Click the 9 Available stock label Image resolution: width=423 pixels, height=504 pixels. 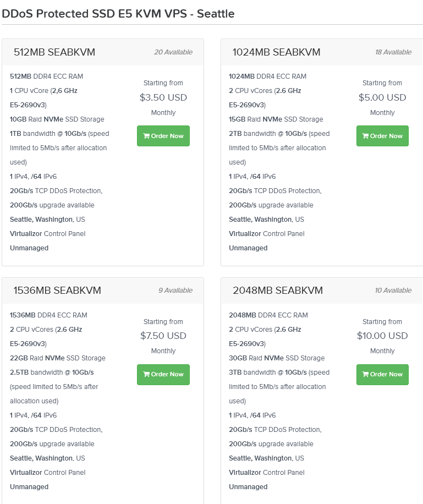pyautogui.click(x=175, y=291)
